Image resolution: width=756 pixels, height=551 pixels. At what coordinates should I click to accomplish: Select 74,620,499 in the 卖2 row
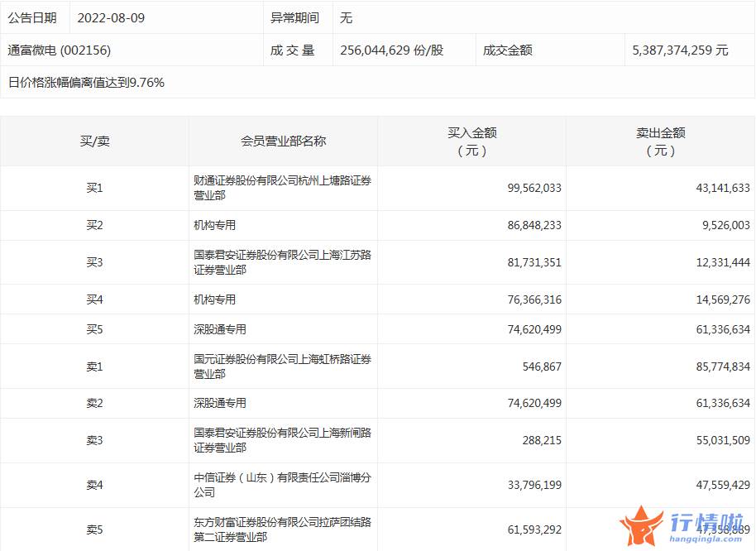click(534, 403)
